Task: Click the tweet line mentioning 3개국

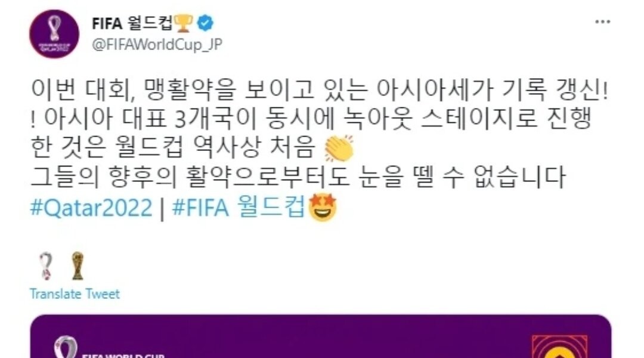Action: click(311, 118)
